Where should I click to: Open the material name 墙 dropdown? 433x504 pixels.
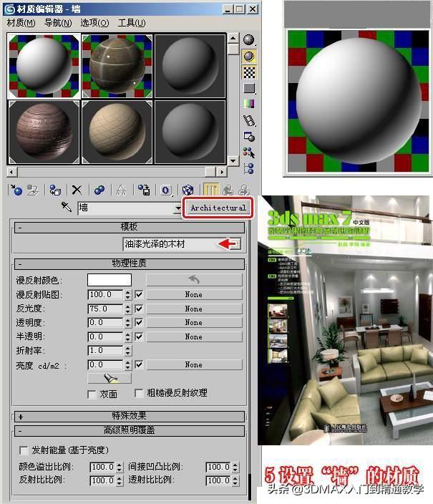(178, 208)
